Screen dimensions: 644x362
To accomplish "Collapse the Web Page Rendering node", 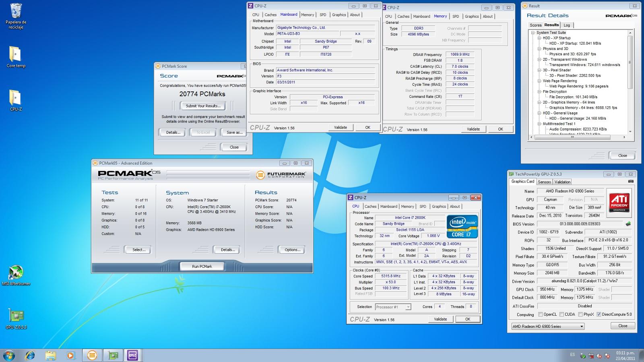I will click(539, 81).
